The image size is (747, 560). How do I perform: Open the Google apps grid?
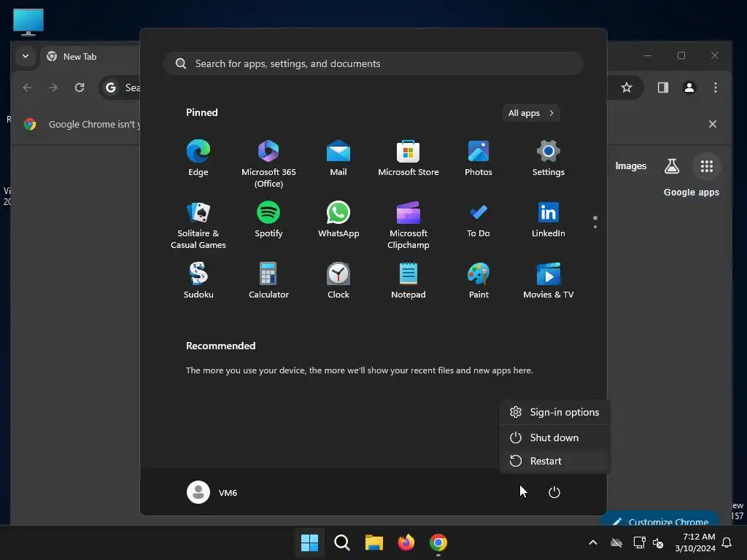pos(707,166)
